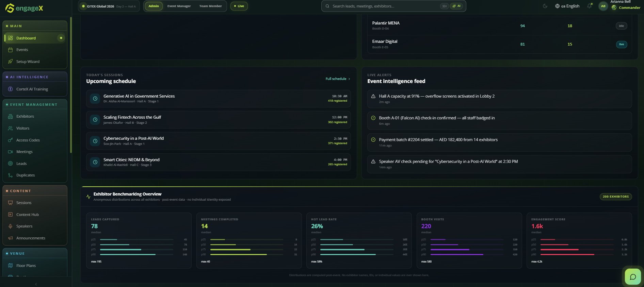Click the Visitors people icon
This screenshot has height=287, width=644.
10,128
